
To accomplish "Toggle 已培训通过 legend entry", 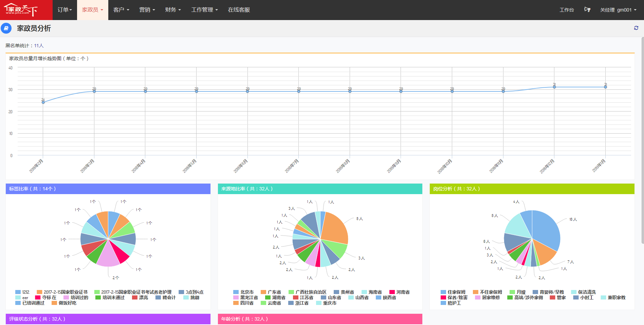I will click(30, 303).
